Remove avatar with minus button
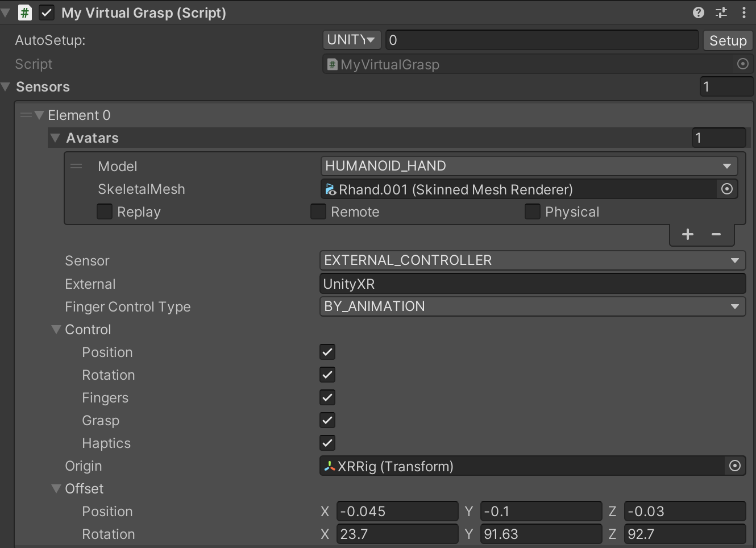This screenshot has width=756, height=548. click(716, 234)
